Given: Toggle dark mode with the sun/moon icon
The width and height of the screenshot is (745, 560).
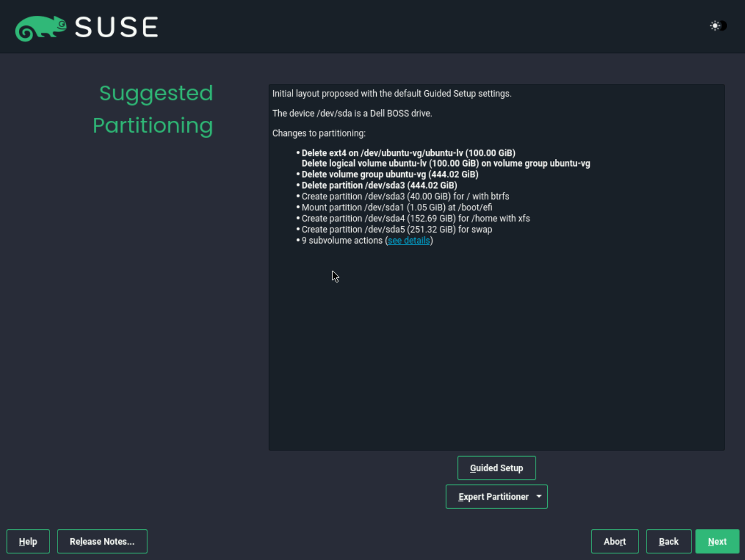Looking at the screenshot, I should (717, 25).
